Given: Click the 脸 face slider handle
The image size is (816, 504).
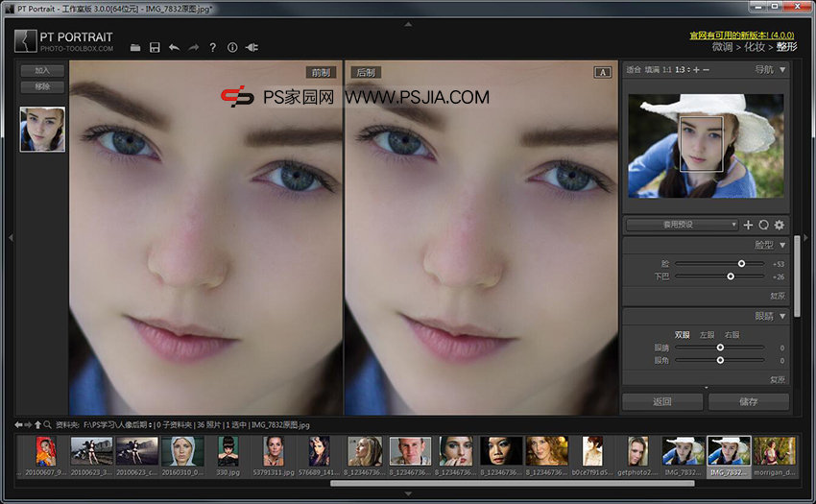Looking at the screenshot, I should coord(741,263).
